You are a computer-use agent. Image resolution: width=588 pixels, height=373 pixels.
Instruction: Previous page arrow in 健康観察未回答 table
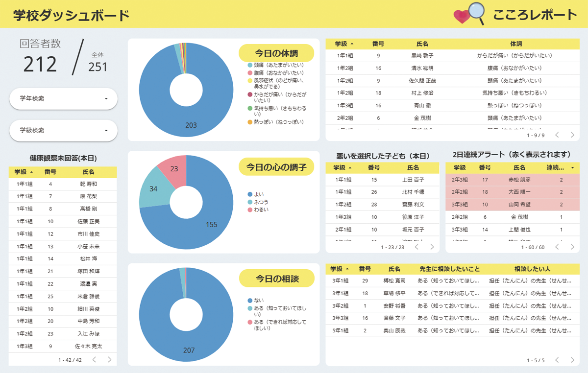[x=94, y=360]
